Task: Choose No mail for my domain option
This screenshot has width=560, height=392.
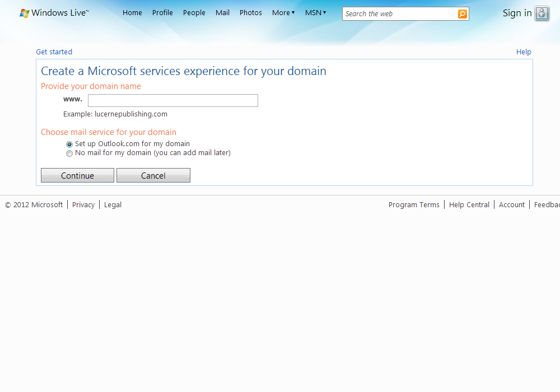Action: pyautogui.click(x=69, y=153)
